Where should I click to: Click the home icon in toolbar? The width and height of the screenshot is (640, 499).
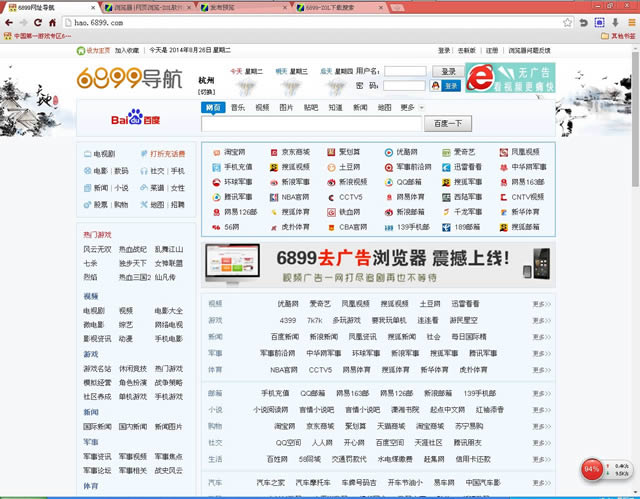pyautogui.click(x=52, y=23)
